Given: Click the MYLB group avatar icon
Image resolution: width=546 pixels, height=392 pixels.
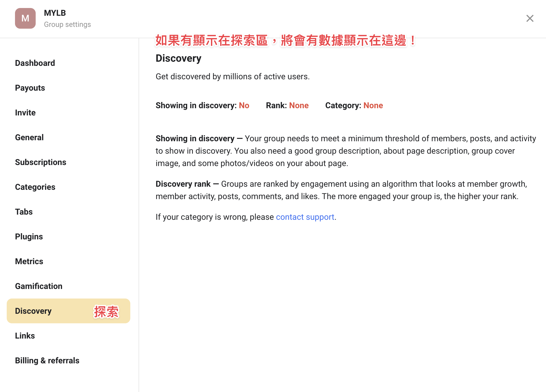Looking at the screenshot, I should tap(25, 18).
